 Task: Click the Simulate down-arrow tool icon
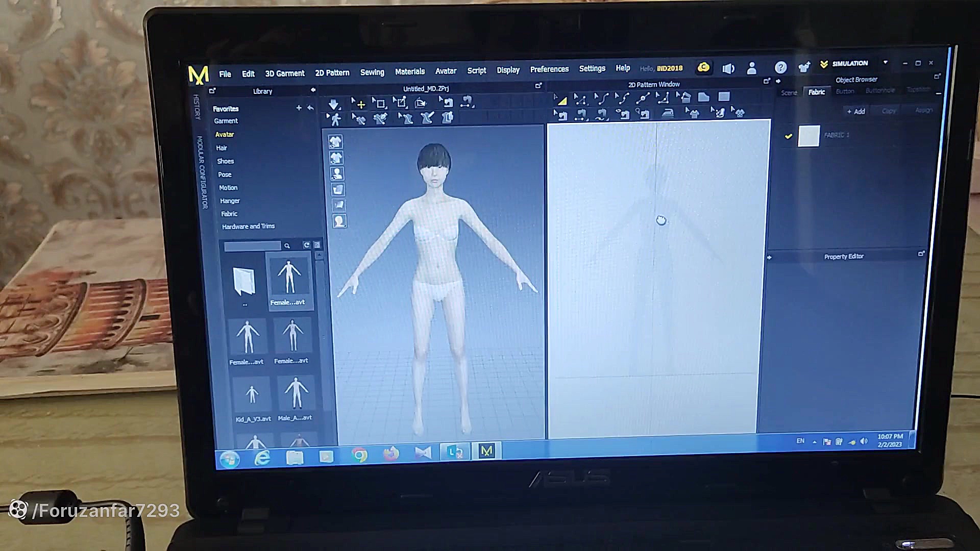point(333,105)
